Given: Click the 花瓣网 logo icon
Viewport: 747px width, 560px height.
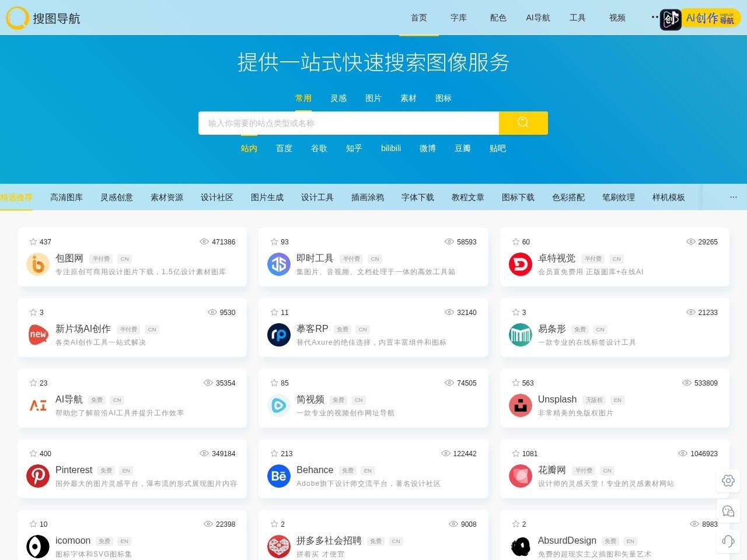Looking at the screenshot, I should click(x=521, y=476).
